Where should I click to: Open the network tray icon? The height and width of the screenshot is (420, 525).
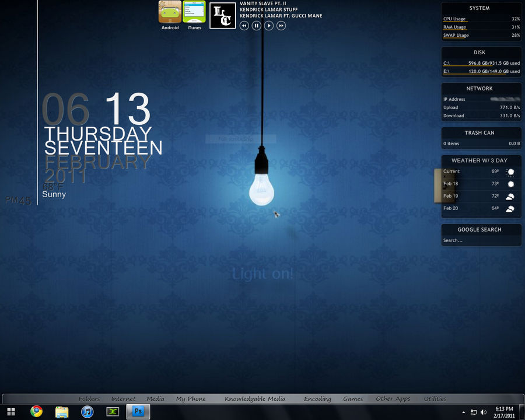(x=474, y=412)
